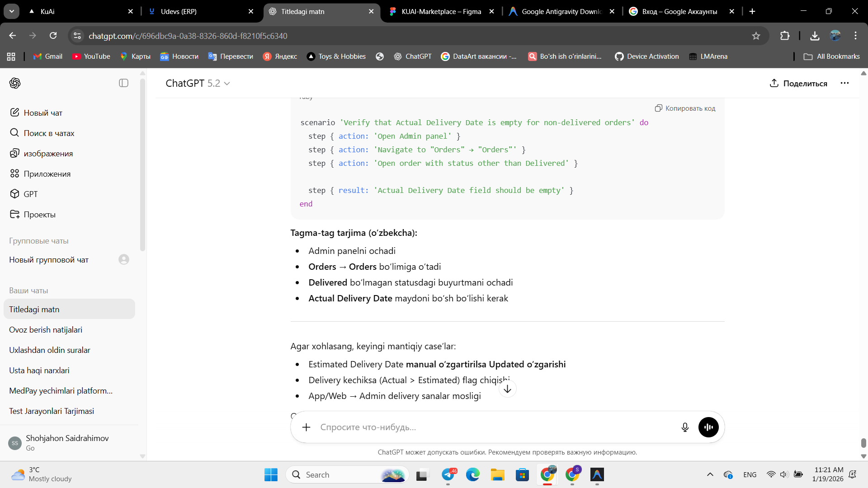868x488 pixels.
Task: Toggle the sidebar collapse button
Action: tap(123, 83)
